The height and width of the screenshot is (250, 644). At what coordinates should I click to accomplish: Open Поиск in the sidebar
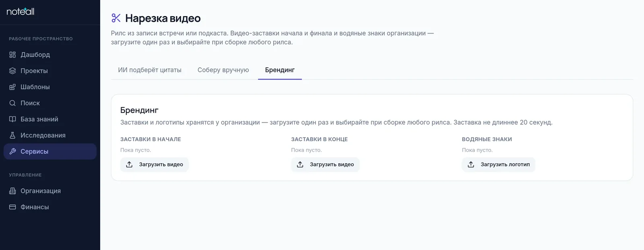click(50, 103)
